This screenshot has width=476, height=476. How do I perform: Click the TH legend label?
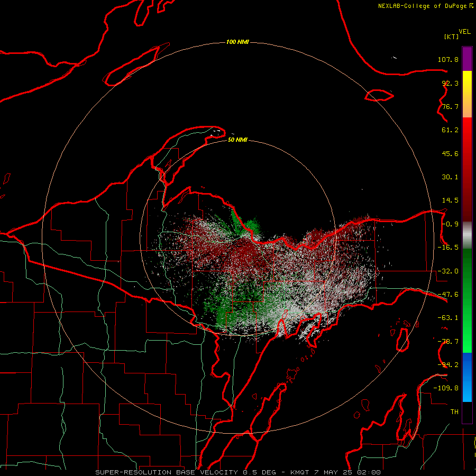click(454, 412)
